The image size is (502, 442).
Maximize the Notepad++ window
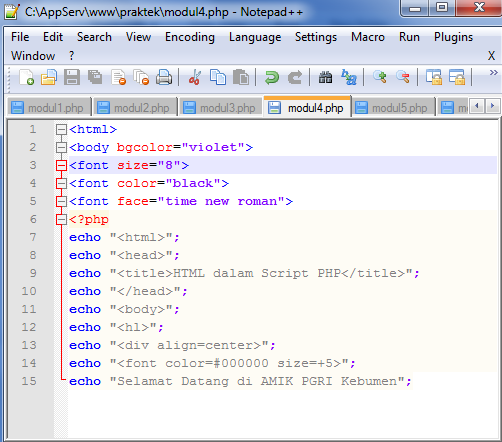(442, 8)
